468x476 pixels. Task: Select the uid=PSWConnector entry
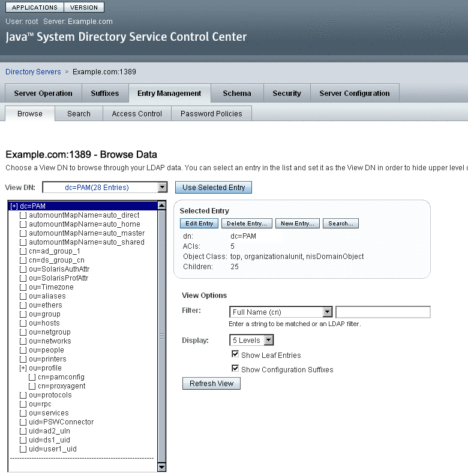[61, 422]
